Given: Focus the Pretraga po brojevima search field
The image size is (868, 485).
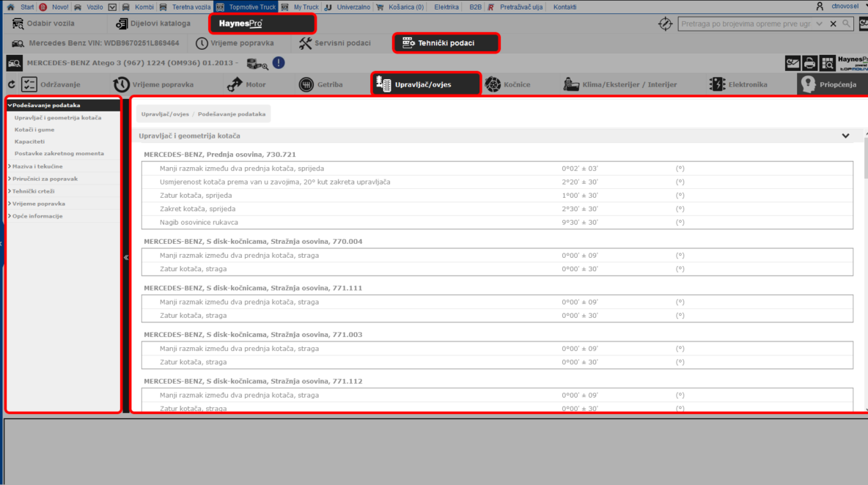Looking at the screenshot, I should pos(746,23).
